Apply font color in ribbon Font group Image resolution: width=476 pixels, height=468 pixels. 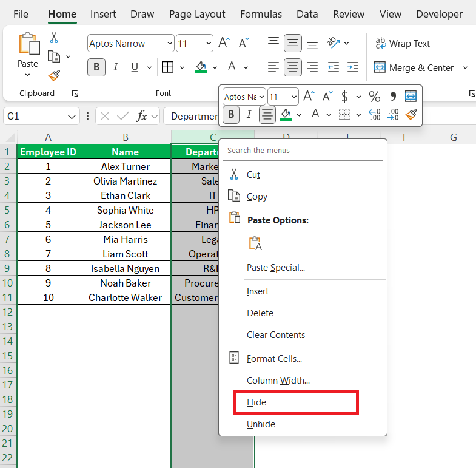pyautogui.click(x=232, y=66)
